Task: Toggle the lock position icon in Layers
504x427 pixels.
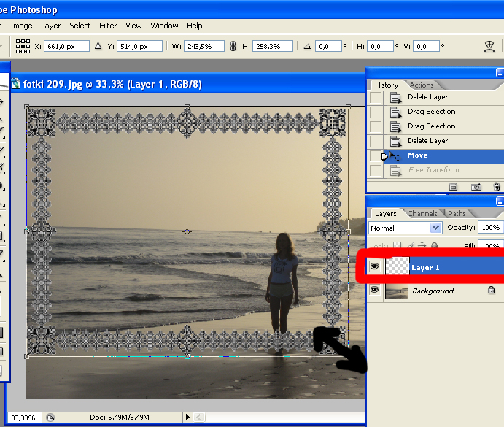Action: point(422,245)
